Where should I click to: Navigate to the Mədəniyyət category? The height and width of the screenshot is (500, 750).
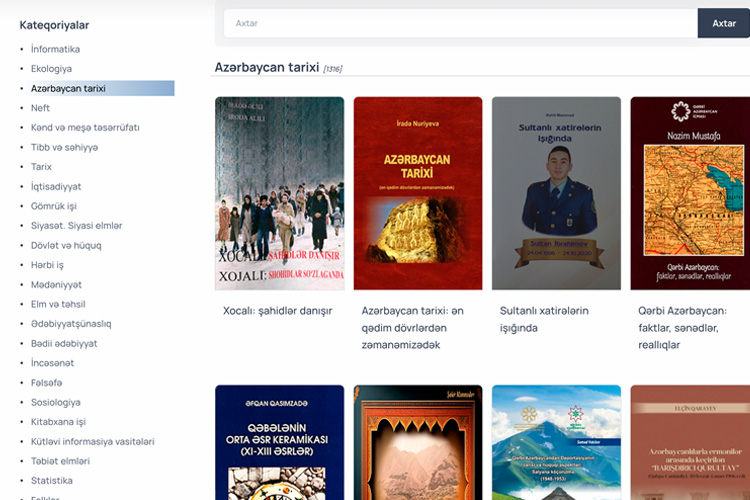coord(57,284)
